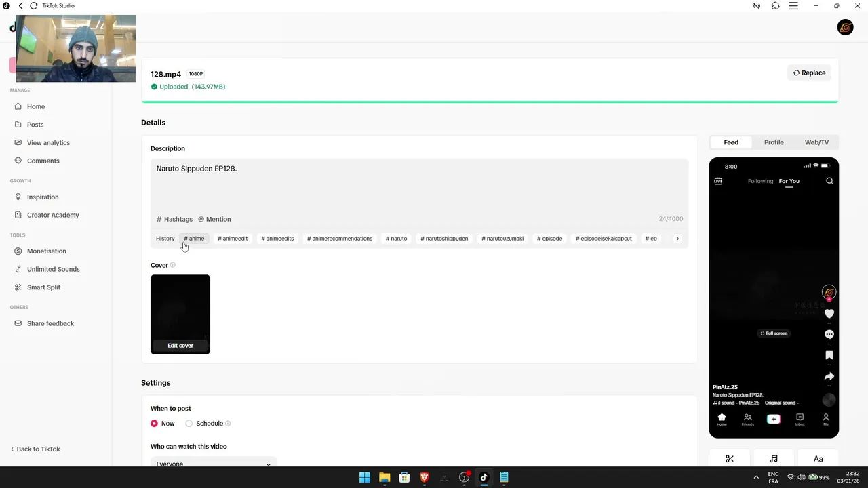This screenshot has height=488, width=868.
Task: Click the webcam overlay thumbnail
Action: [x=75, y=48]
